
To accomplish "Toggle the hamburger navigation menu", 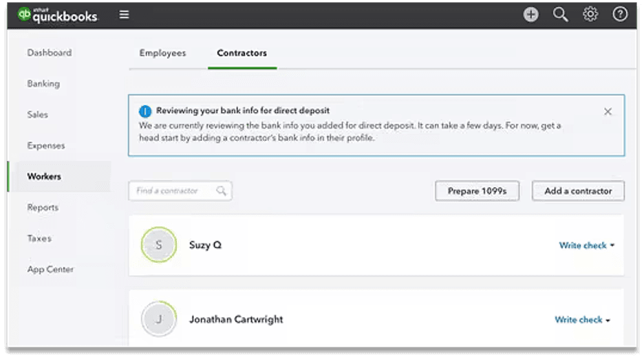I will [x=124, y=14].
